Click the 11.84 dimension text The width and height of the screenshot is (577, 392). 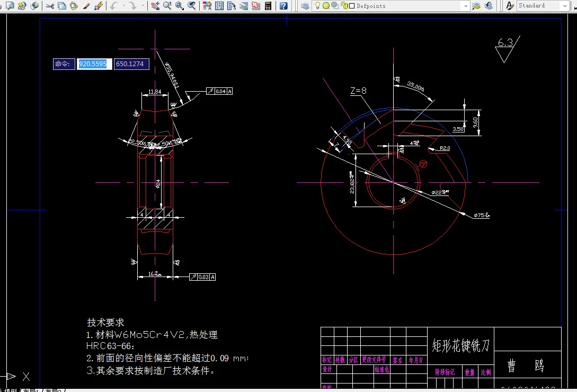155,91
